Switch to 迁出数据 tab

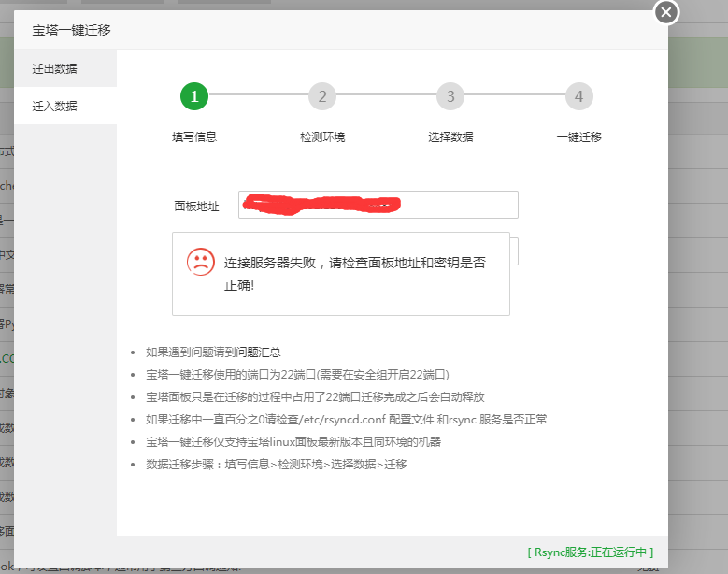coord(65,69)
